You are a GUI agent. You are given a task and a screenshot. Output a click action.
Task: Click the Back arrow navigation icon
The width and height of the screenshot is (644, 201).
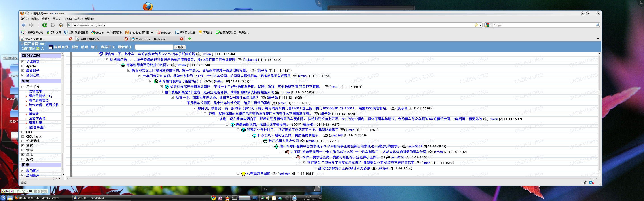click(x=23, y=25)
